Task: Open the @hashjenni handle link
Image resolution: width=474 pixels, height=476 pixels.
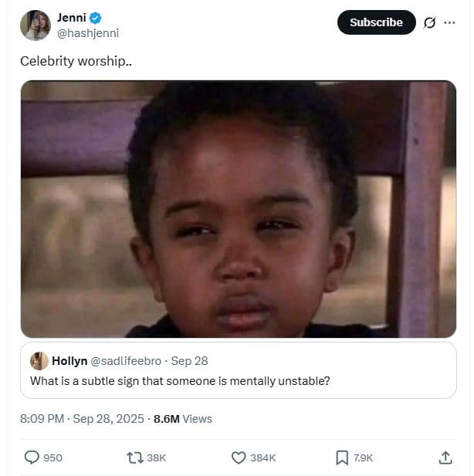Action: 88,33
